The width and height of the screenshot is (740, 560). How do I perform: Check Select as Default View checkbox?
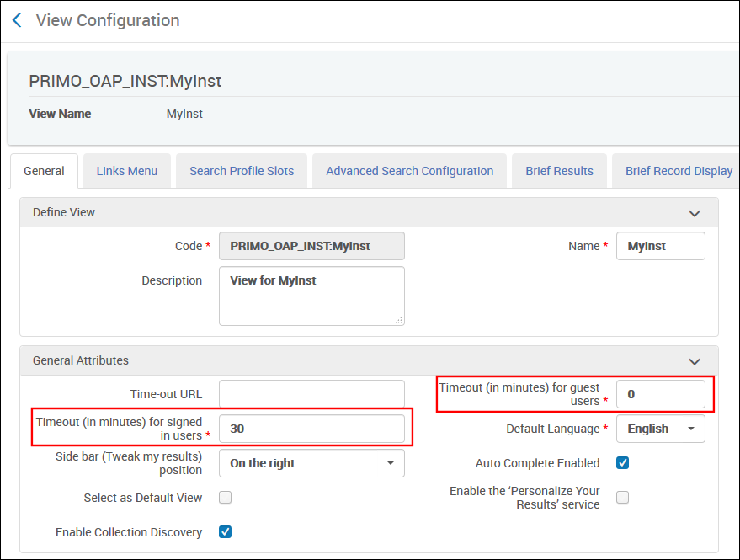click(x=225, y=498)
